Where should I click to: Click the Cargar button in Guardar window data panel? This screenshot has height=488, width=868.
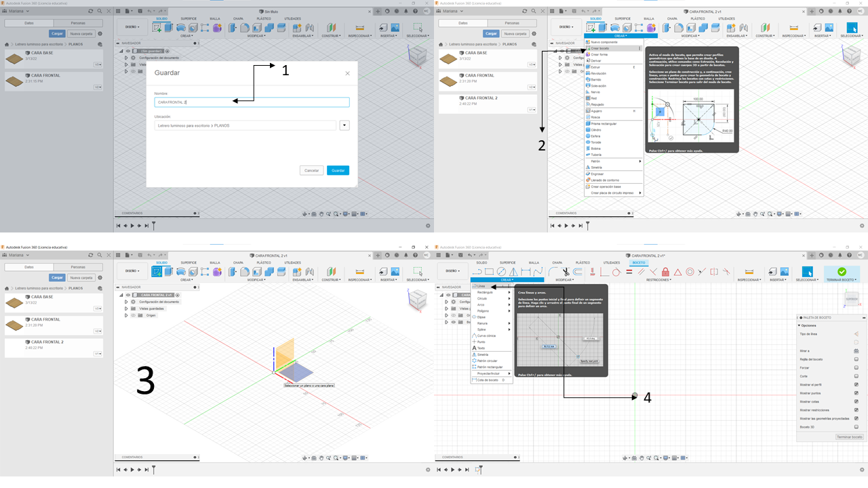coord(57,33)
